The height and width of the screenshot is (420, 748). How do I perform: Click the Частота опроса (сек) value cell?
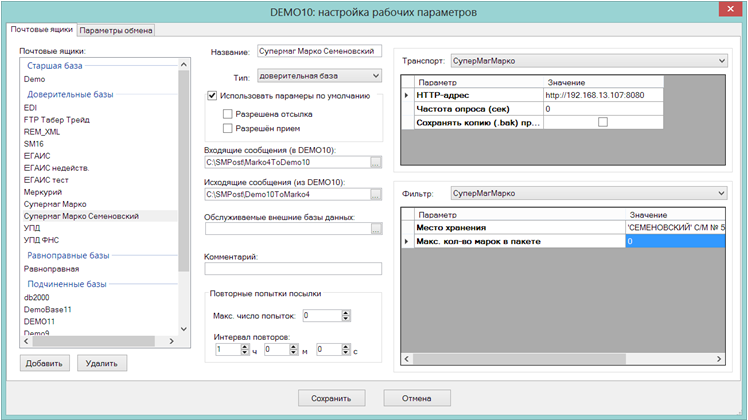point(603,109)
